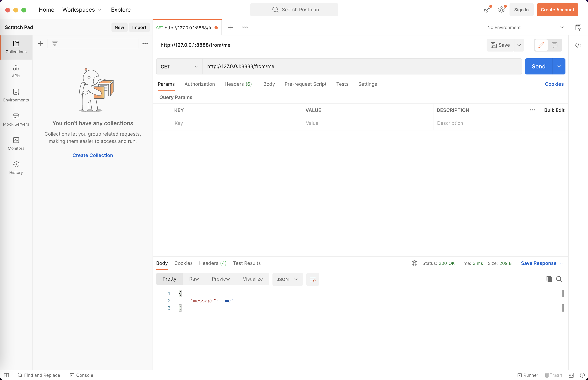Search within the response body
This screenshot has width=588, height=380.
coord(559,279)
